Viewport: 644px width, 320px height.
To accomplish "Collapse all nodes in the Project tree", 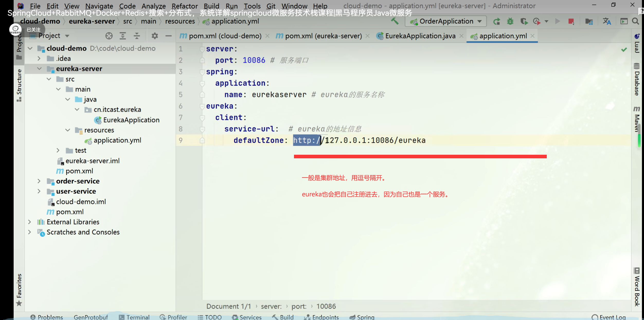I will pos(137,36).
